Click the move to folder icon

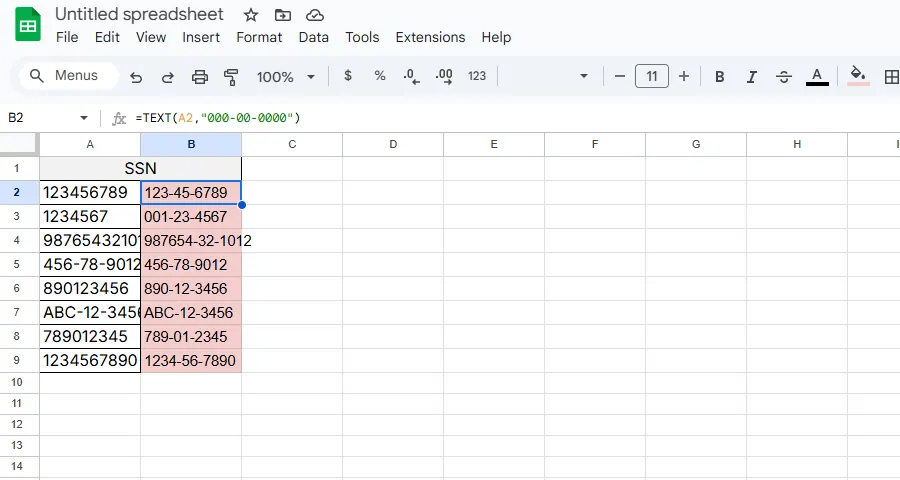[283, 15]
